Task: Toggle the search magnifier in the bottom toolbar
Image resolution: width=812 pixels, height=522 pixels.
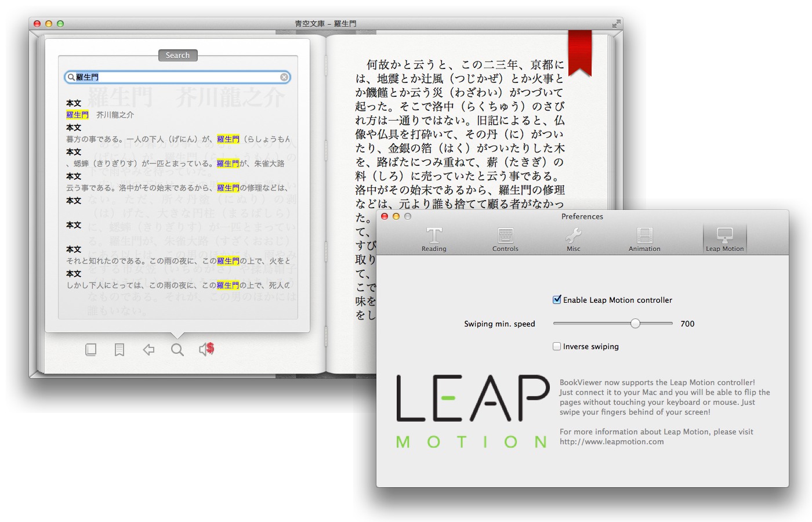Action: point(177,350)
